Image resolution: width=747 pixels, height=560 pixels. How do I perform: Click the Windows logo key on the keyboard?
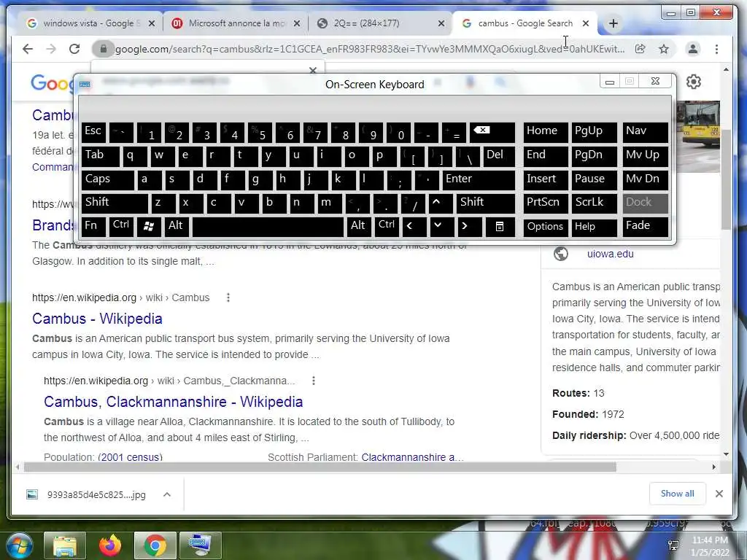click(149, 227)
